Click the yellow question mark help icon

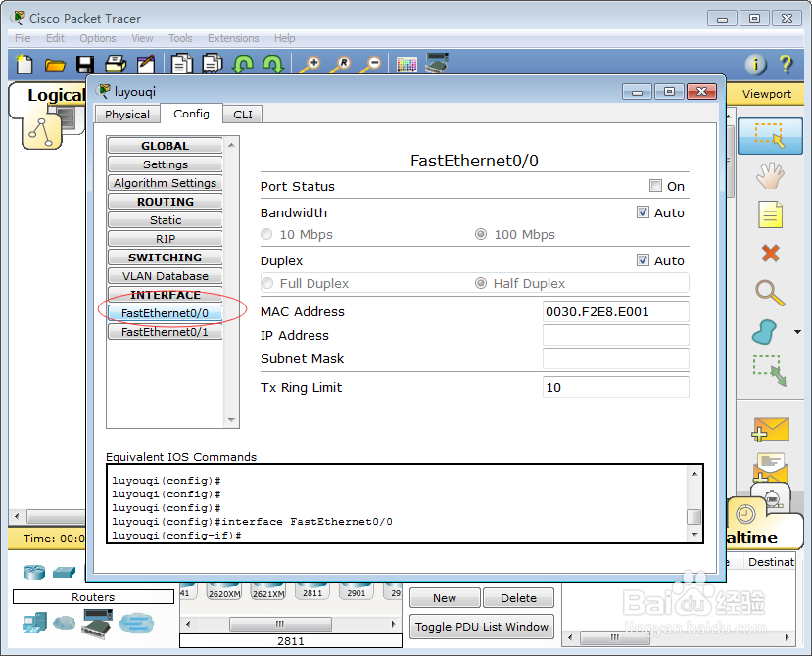tap(786, 65)
